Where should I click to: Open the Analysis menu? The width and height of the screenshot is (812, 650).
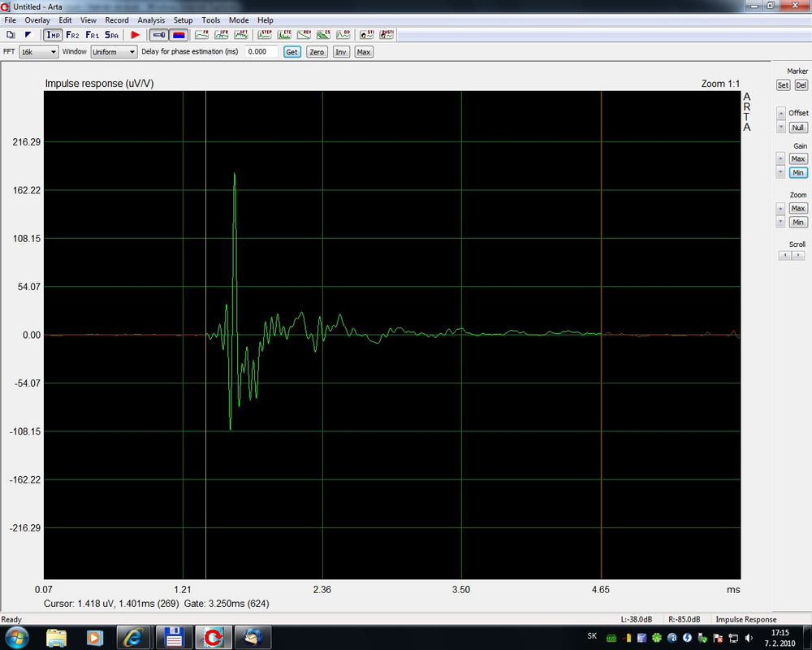click(x=151, y=20)
